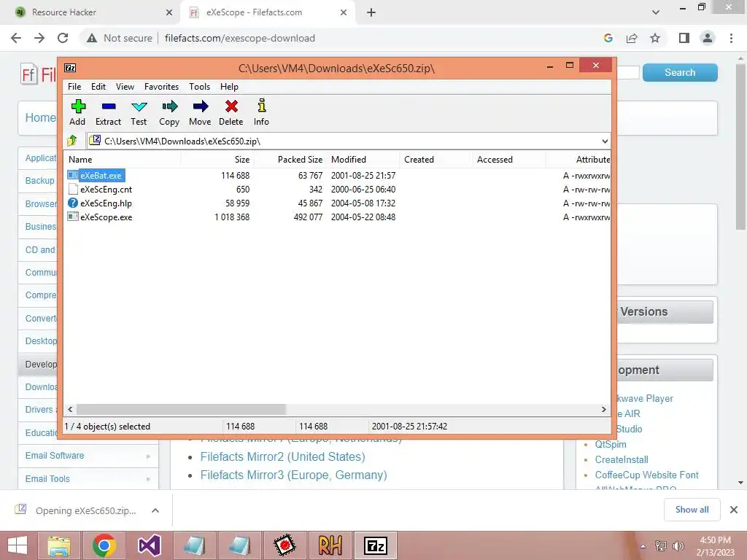Click the 7-Zip horizontal scrollbar thumb
Screen dimensions: 747x560
pos(181,410)
